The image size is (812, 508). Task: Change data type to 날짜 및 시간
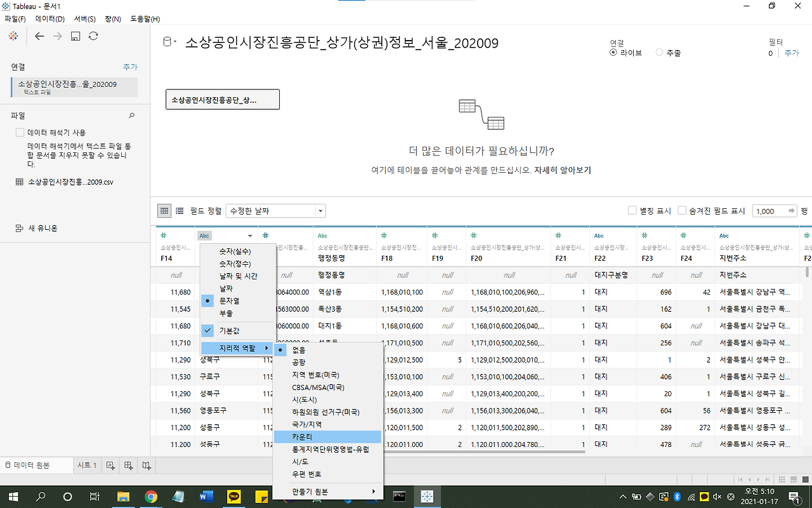(238, 276)
